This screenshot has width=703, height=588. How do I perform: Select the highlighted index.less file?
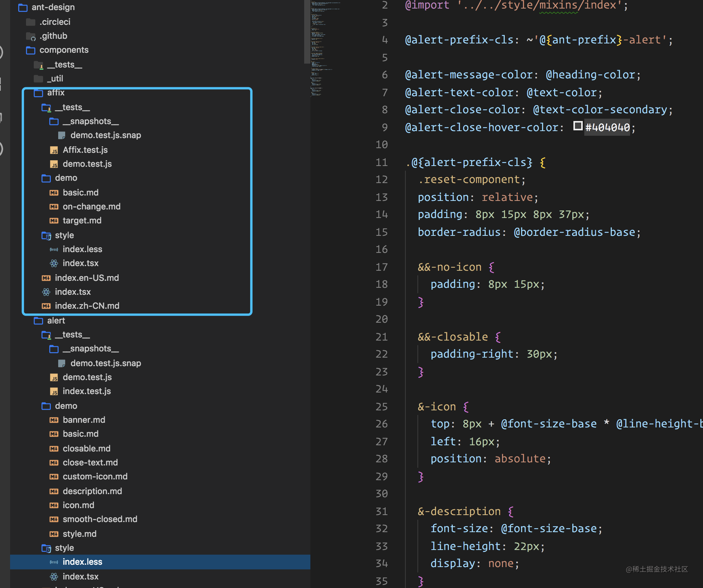160,562
